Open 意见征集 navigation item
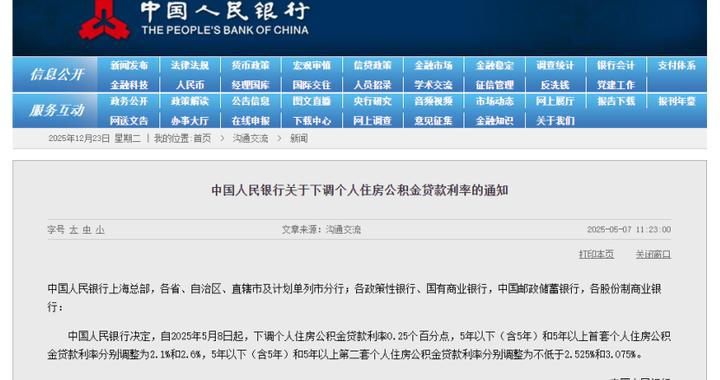The height and width of the screenshot is (380, 720). [x=433, y=121]
